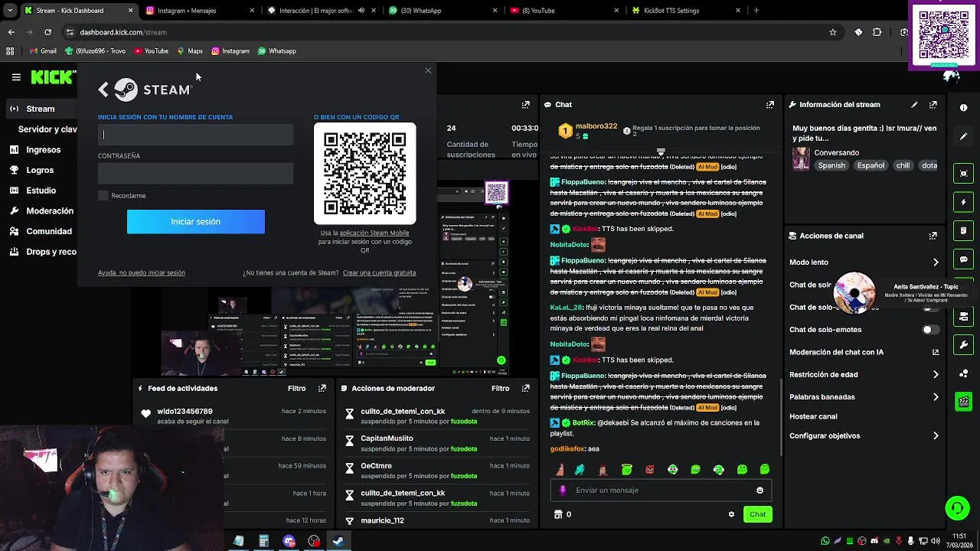Bookmark this page with the star icon
This screenshot has height=551, width=980.
(x=833, y=32)
